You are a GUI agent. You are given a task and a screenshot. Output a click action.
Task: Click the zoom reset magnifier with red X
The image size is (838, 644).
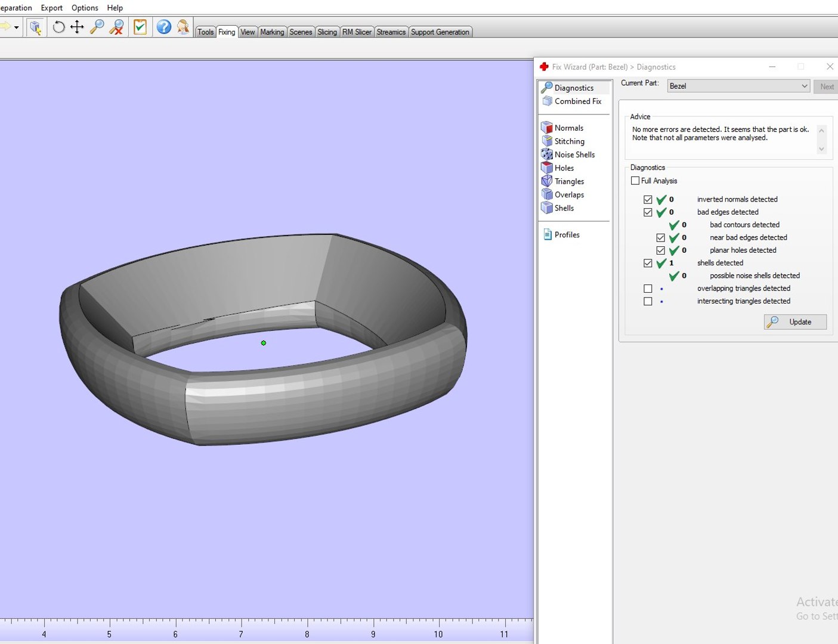click(x=116, y=27)
